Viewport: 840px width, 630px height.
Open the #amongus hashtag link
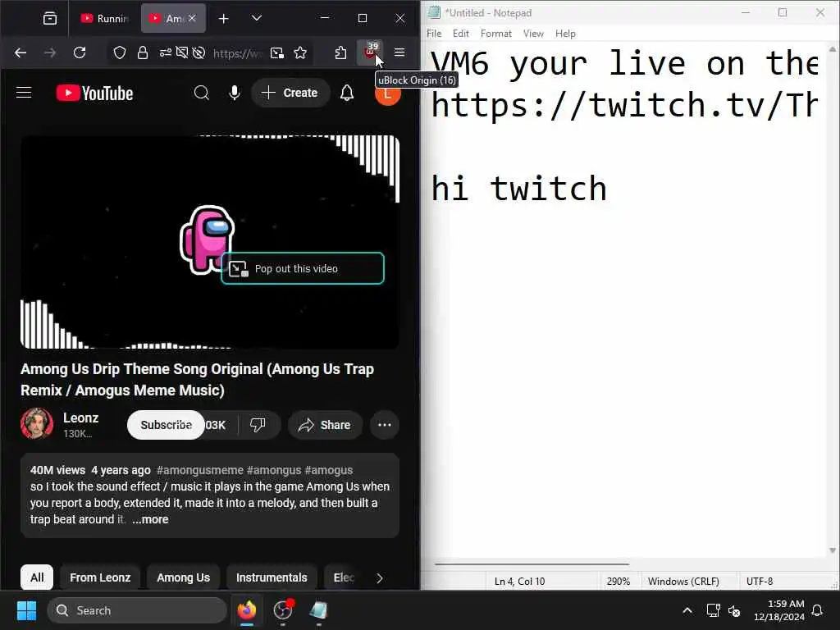(x=274, y=470)
